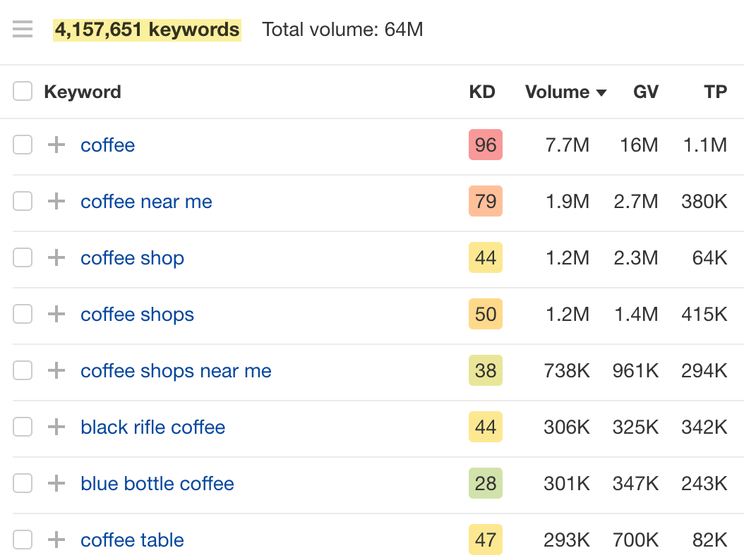Click the plus icon for coffee shops

tap(56, 315)
